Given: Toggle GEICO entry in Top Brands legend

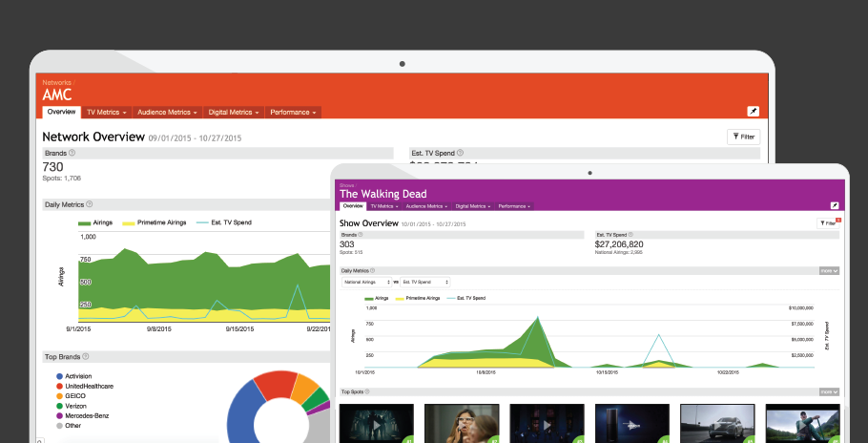Looking at the screenshot, I should point(71,396).
